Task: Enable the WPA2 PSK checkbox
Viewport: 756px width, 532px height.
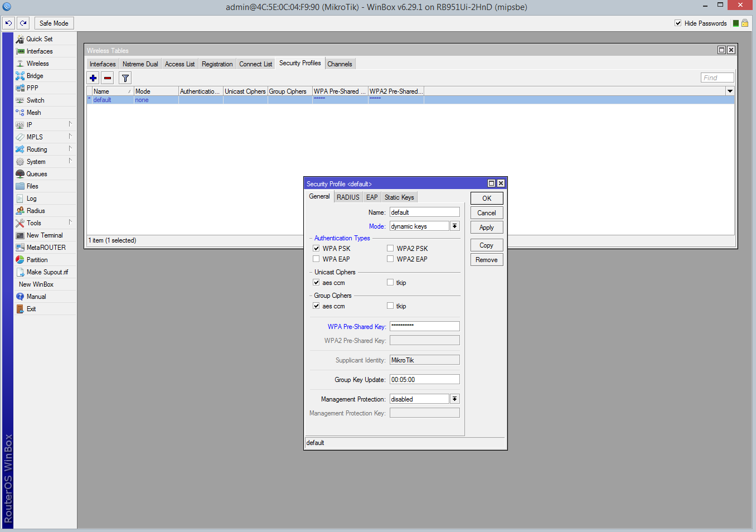Action: click(390, 249)
